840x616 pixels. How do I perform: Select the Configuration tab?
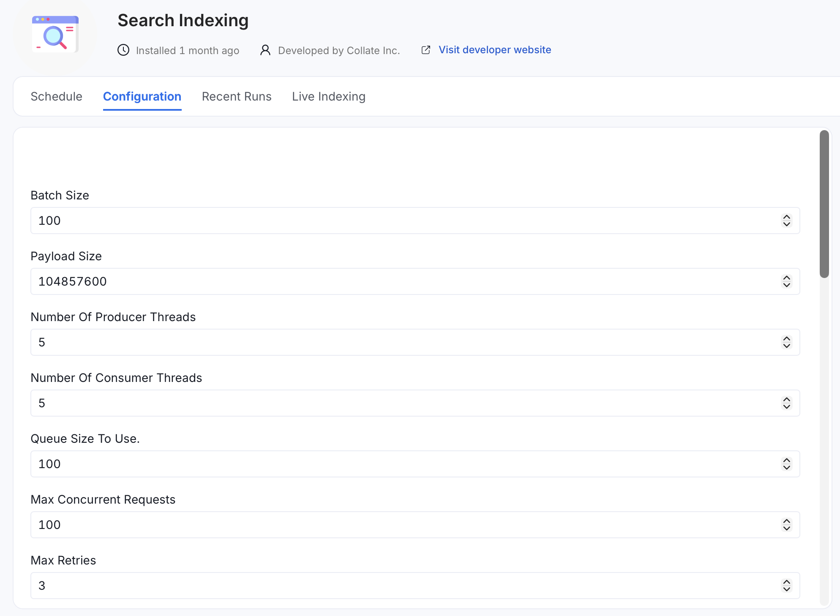tap(142, 97)
